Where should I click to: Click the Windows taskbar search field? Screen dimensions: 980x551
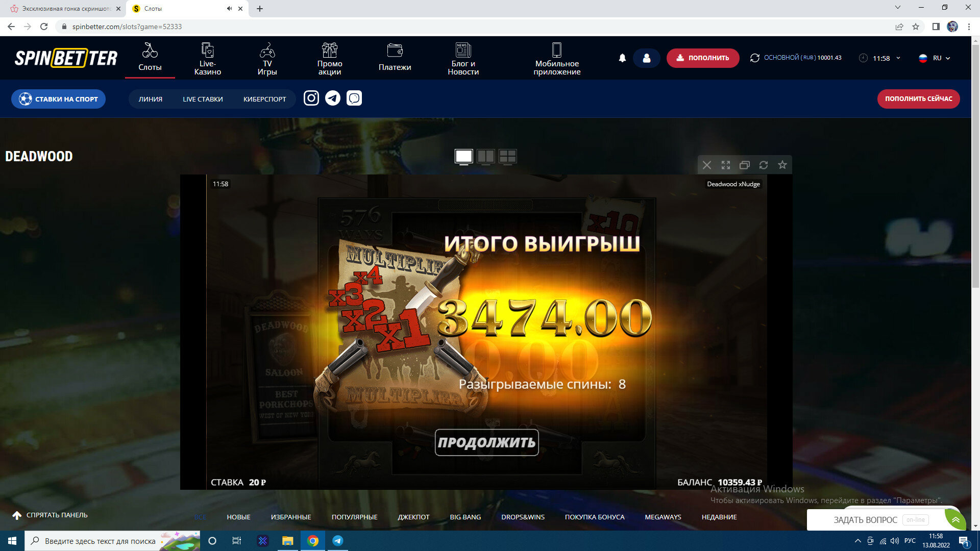[100, 541]
